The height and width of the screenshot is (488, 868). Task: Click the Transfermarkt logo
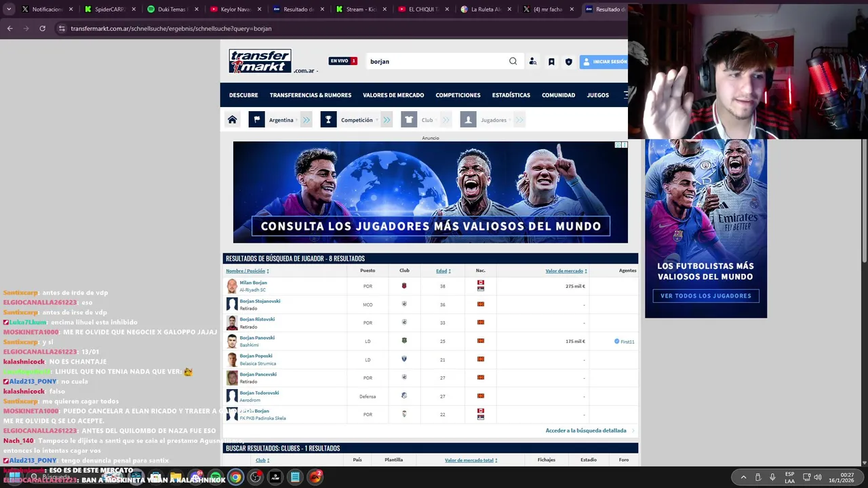(260, 61)
